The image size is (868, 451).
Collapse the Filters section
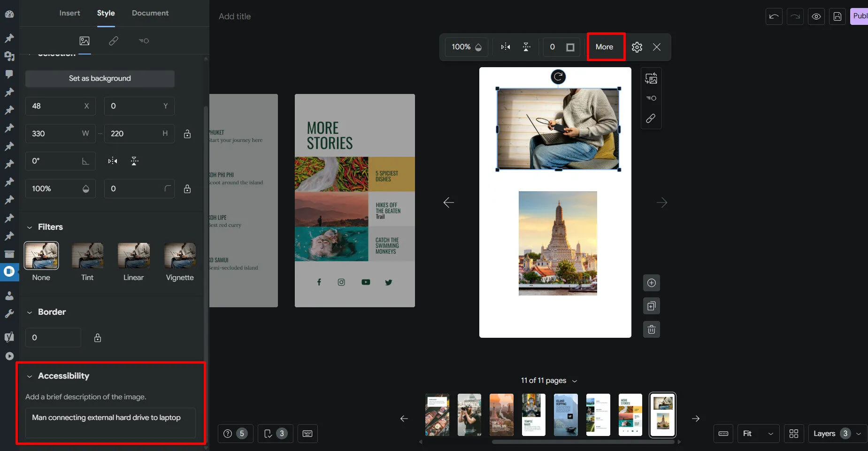pyautogui.click(x=30, y=227)
